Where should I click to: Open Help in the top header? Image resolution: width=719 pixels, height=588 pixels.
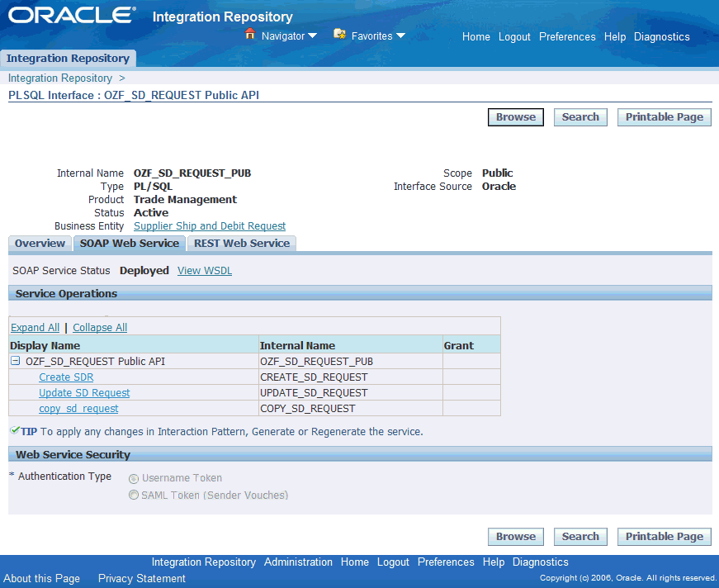click(615, 36)
